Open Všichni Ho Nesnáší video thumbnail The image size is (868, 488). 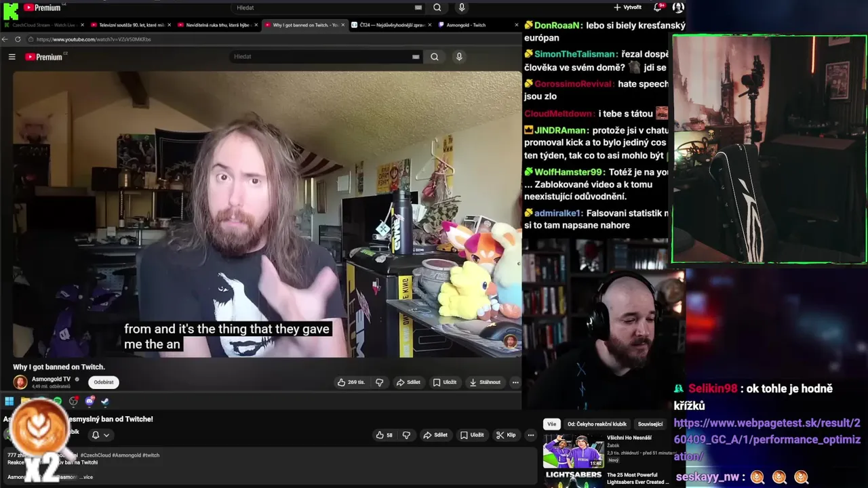(573, 451)
